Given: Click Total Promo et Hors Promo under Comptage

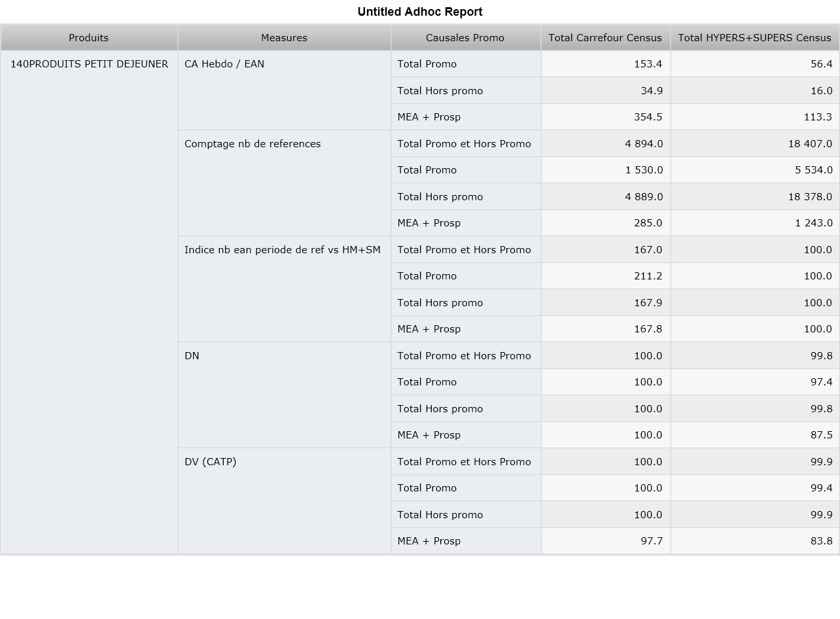Looking at the screenshot, I should [x=466, y=143].
